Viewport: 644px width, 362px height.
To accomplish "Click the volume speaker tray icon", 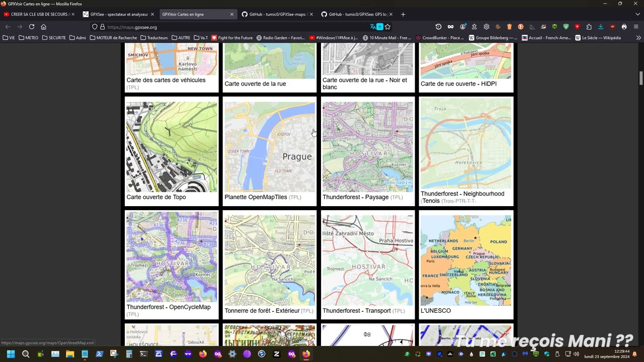I will [576, 354].
